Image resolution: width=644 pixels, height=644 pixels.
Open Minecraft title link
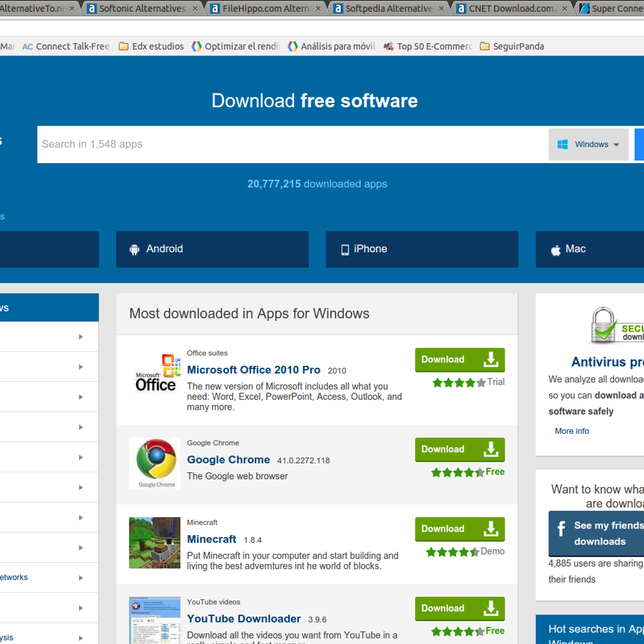(212, 539)
